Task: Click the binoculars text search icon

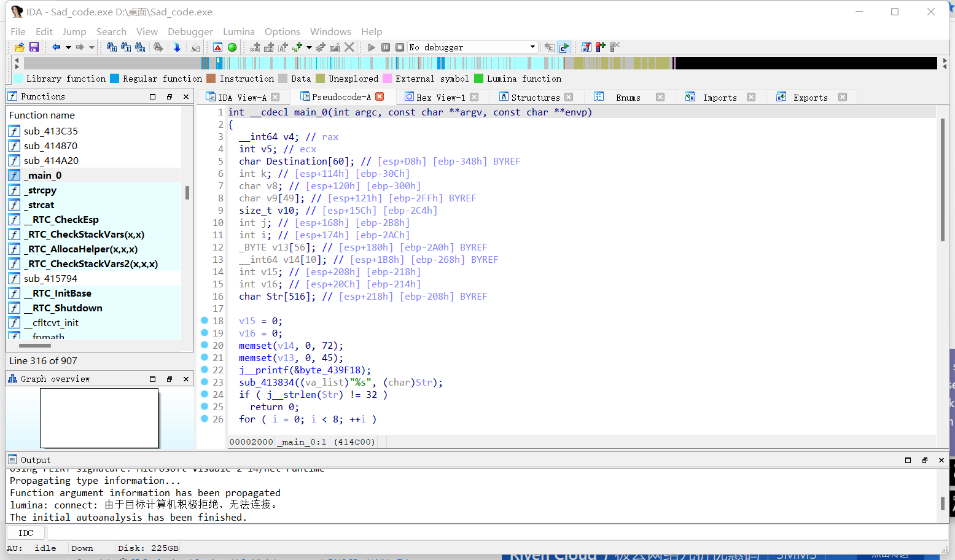Action: click(x=126, y=47)
